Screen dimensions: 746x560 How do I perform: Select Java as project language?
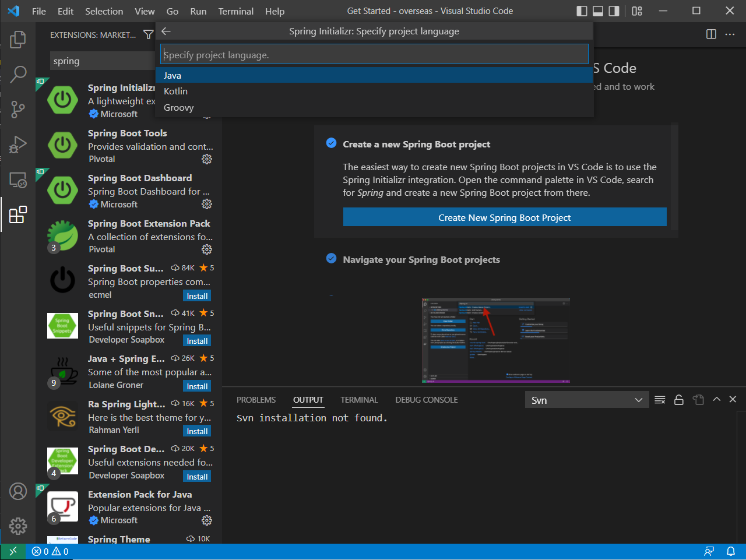[x=374, y=75]
